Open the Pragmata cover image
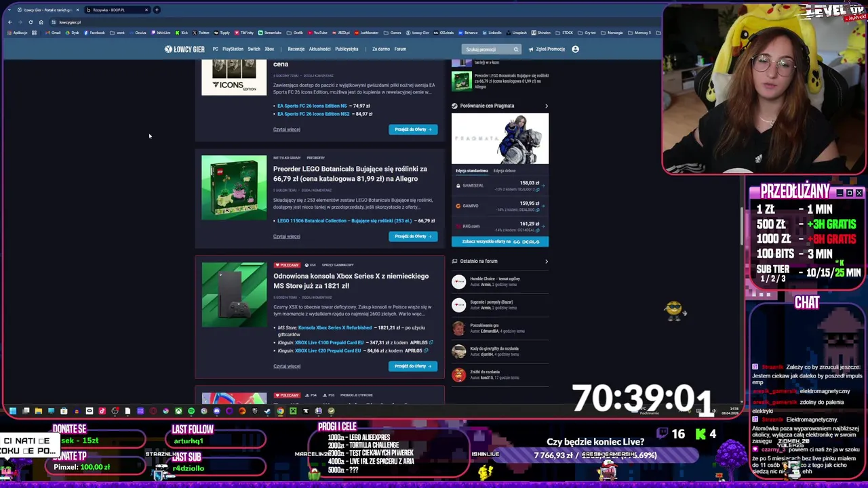The image size is (868, 488). tap(500, 138)
